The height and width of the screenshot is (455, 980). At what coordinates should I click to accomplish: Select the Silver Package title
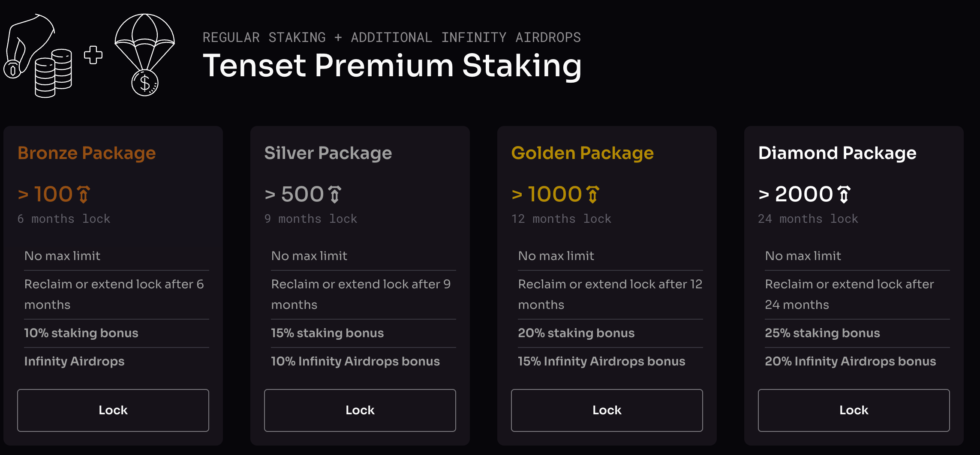(x=328, y=153)
